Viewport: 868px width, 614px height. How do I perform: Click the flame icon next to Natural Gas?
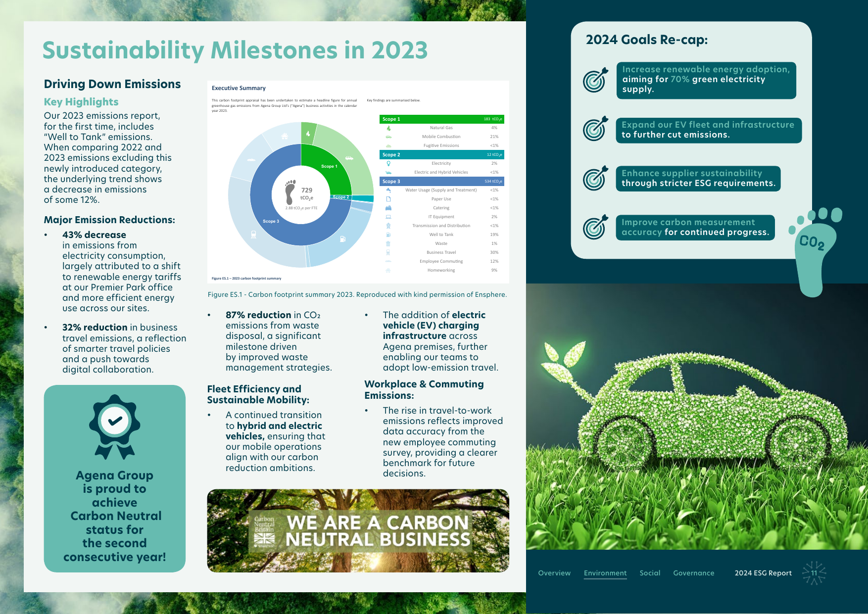388,128
